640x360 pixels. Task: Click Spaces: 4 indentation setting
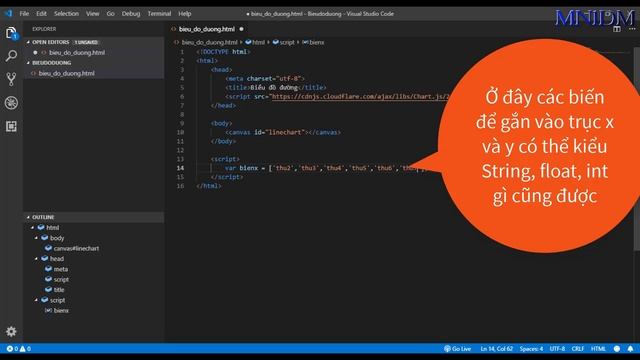point(531,349)
